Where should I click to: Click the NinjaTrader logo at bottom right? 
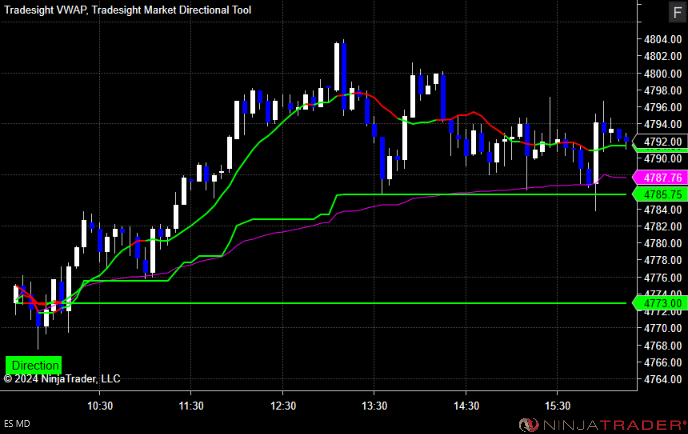click(602, 425)
